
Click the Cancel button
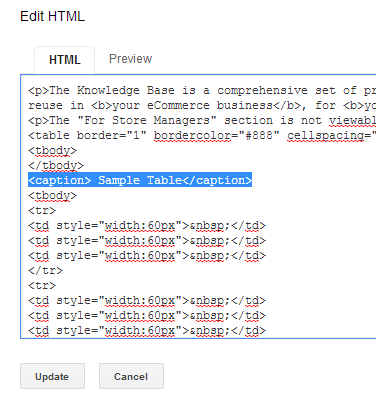pos(131,376)
